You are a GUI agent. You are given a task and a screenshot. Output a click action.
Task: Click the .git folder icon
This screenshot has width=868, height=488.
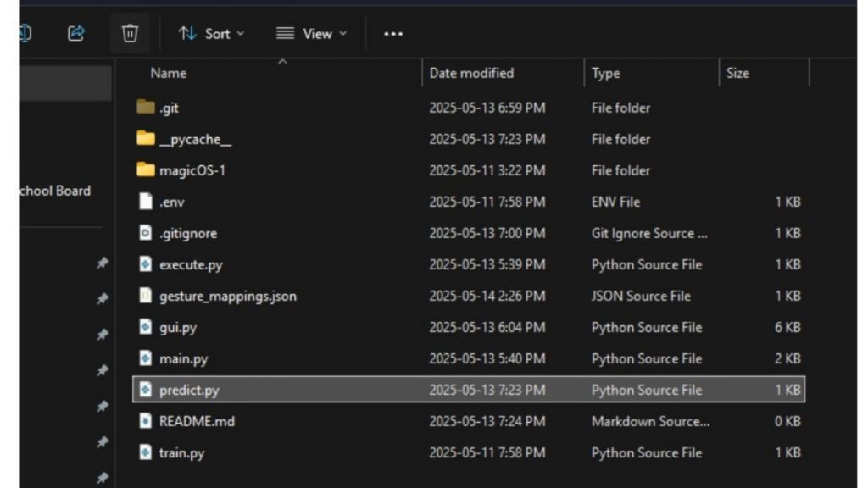[x=146, y=108]
